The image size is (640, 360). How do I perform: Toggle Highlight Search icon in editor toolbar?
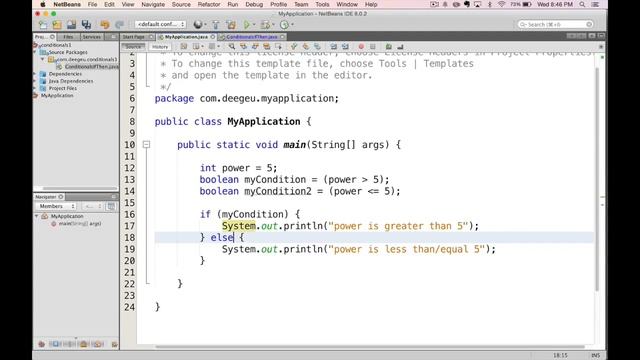(x=267, y=47)
